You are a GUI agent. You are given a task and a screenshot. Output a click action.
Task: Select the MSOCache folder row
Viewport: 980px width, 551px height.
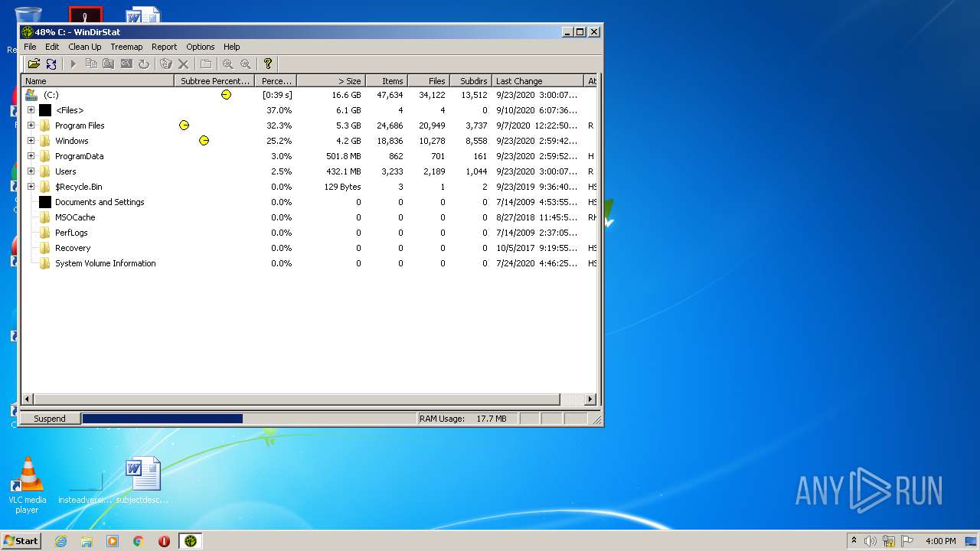coord(309,217)
